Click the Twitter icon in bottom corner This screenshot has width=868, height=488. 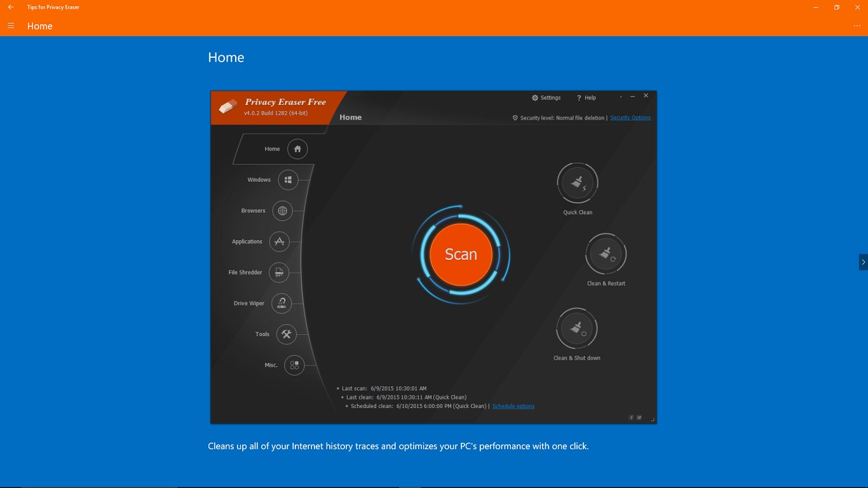point(639,417)
